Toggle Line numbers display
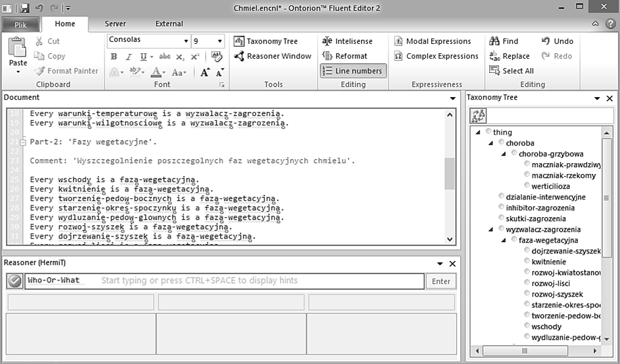The image size is (620, 364). [x=353, y=71]
